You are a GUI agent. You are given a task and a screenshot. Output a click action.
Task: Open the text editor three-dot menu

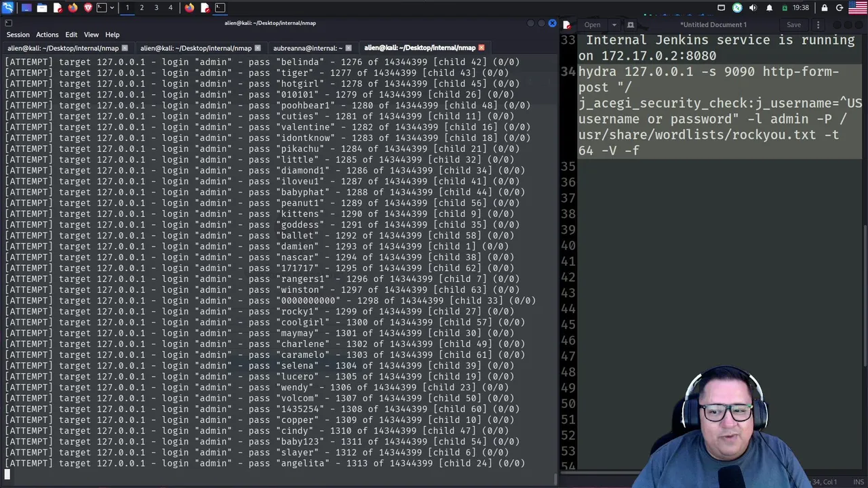[818, 25]
